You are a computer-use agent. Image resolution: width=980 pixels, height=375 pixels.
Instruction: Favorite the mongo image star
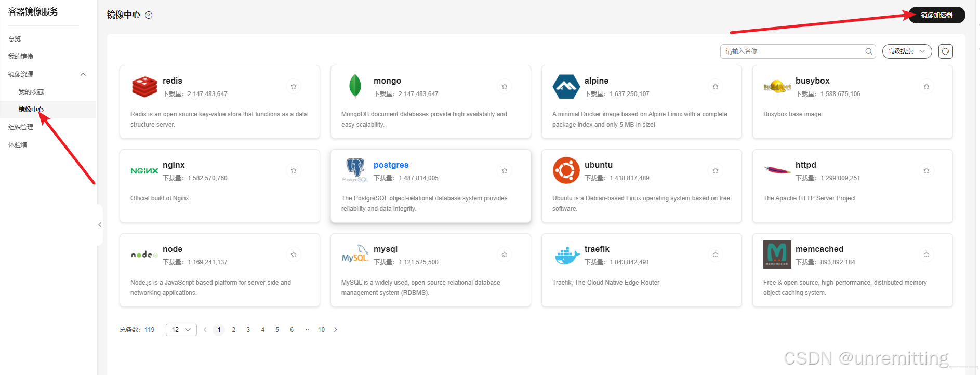pos(505,86)
